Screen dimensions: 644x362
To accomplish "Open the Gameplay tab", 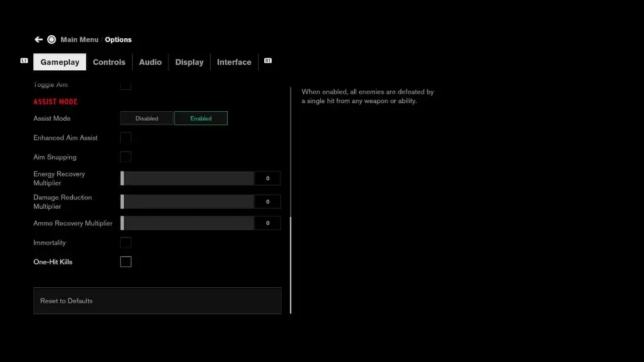I will (60, 62).
